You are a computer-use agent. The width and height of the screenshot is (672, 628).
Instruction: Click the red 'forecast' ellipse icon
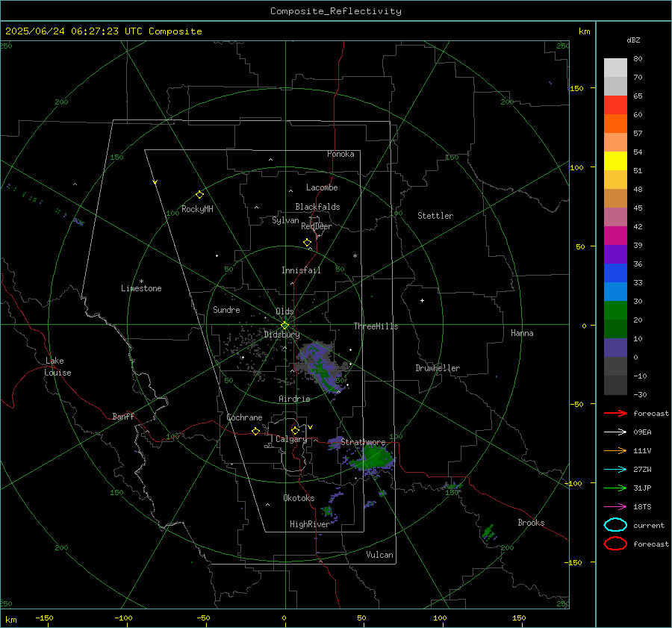click(615, 544)
